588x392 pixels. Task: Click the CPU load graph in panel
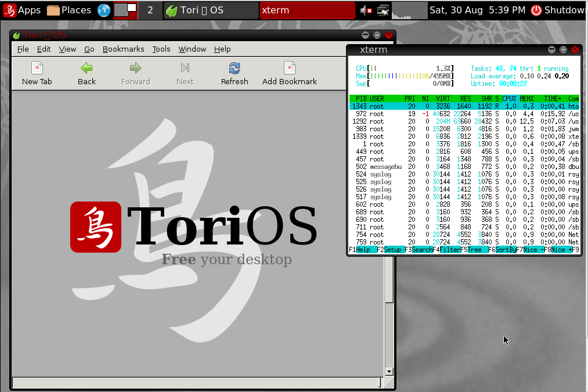(409, 10)
